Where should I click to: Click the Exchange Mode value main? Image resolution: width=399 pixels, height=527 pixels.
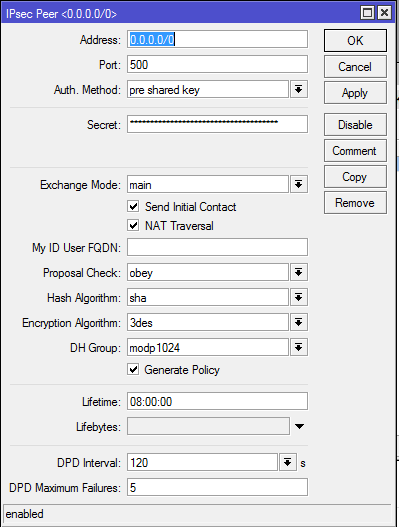tap(208, 184)
